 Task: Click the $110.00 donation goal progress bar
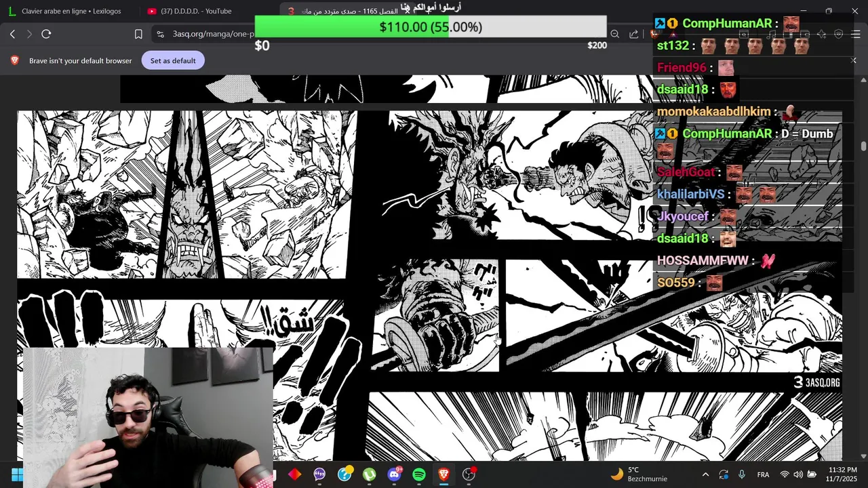pyautogui.click(x=431, y=26)
